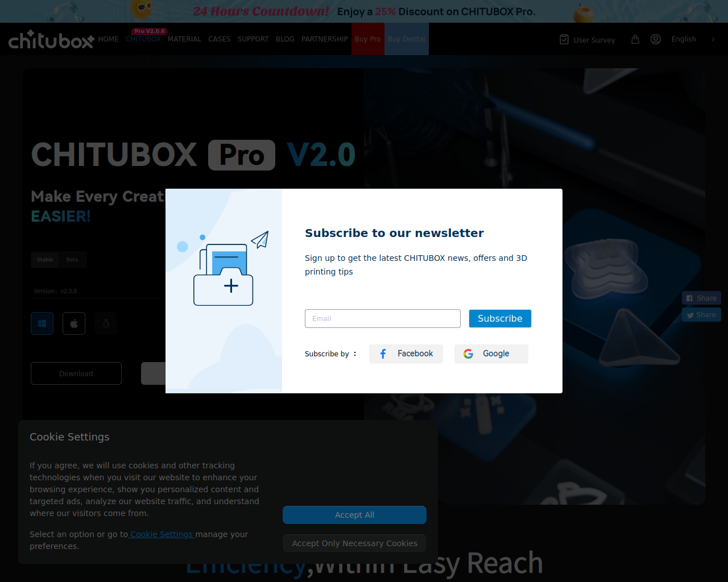Open the user account profile icon
Viewport: 728px width, 582px height.
pos(656,39)
